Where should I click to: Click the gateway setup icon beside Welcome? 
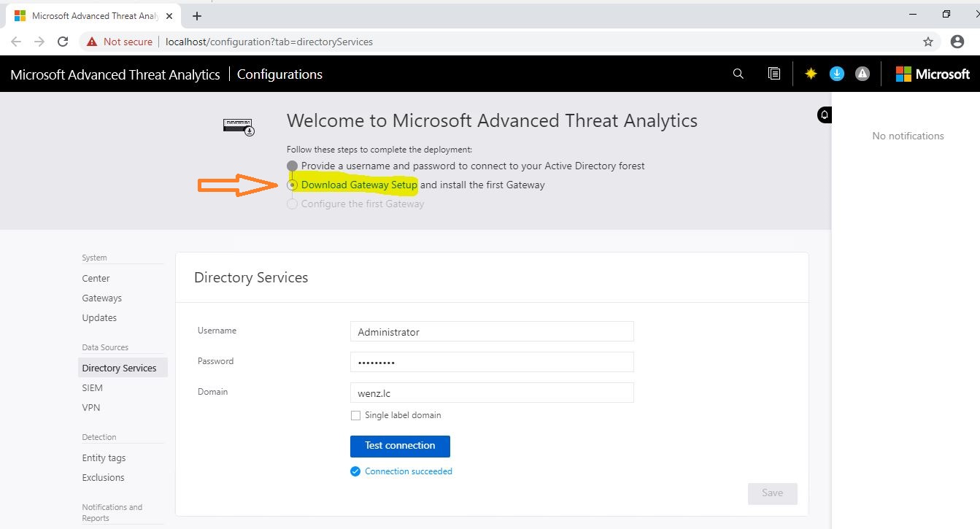point(239,127)
